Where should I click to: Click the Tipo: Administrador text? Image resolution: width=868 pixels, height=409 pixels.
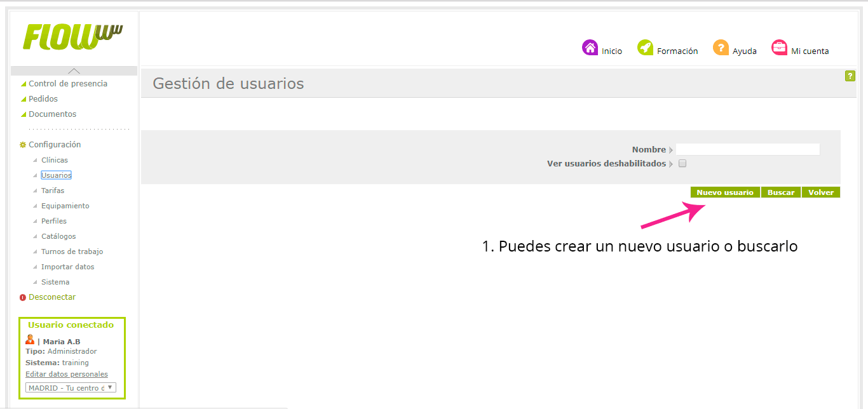click(61, 351)
